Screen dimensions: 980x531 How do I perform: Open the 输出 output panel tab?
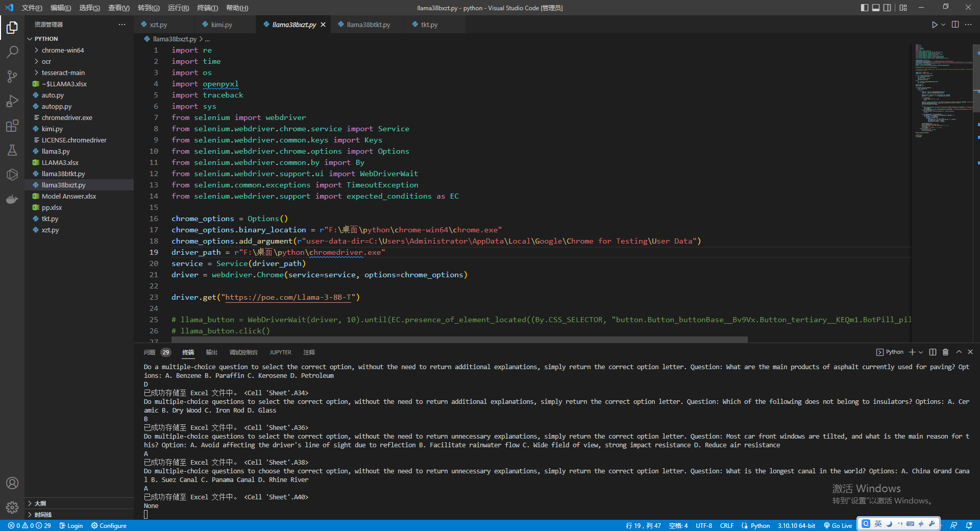tap(211, 352)
